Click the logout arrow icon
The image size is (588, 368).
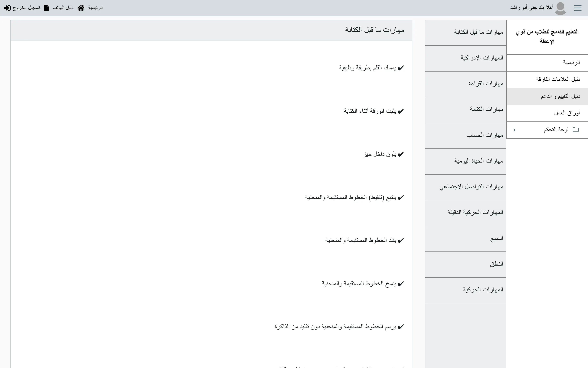tap(7, 8)
